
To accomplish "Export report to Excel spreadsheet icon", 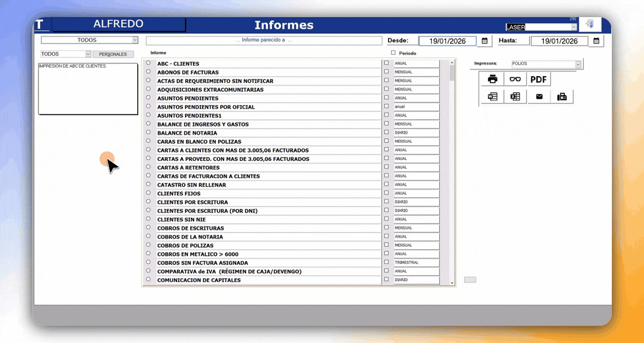I will coord(515,97).
